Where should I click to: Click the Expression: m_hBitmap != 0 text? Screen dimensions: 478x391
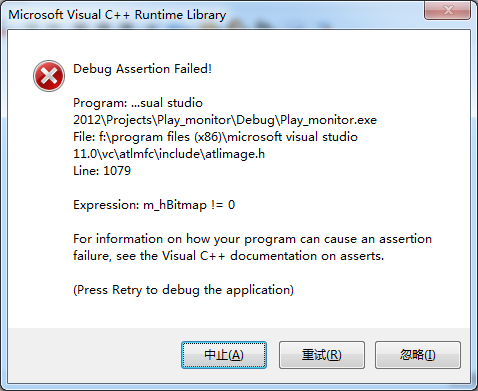(154, 205)
